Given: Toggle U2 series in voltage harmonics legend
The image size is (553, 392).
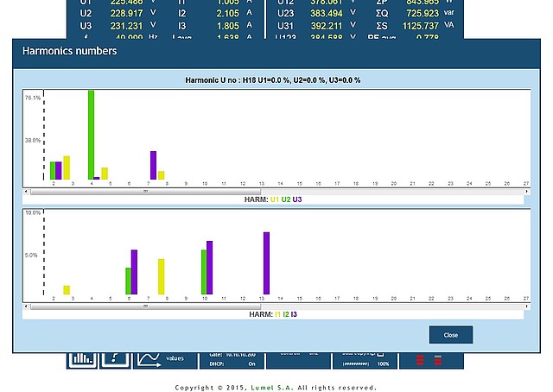Looking at the screenshot, I should (286, 199).
